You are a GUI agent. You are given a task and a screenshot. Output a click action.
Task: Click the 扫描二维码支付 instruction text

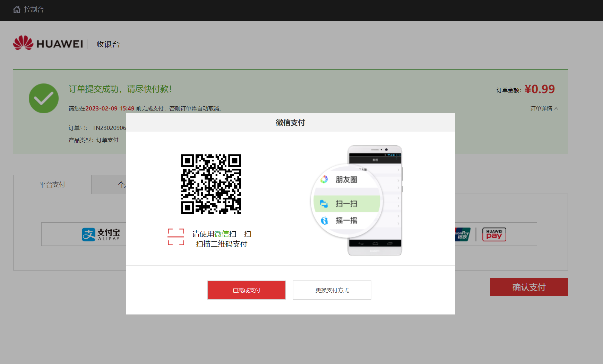click(x=222, y=244)
